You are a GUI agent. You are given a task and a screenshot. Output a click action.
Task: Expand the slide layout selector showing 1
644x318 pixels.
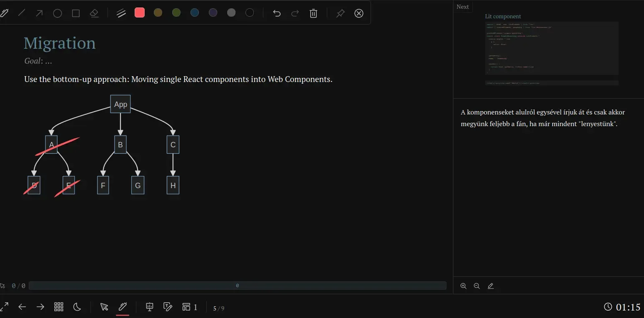pos(190,307)
